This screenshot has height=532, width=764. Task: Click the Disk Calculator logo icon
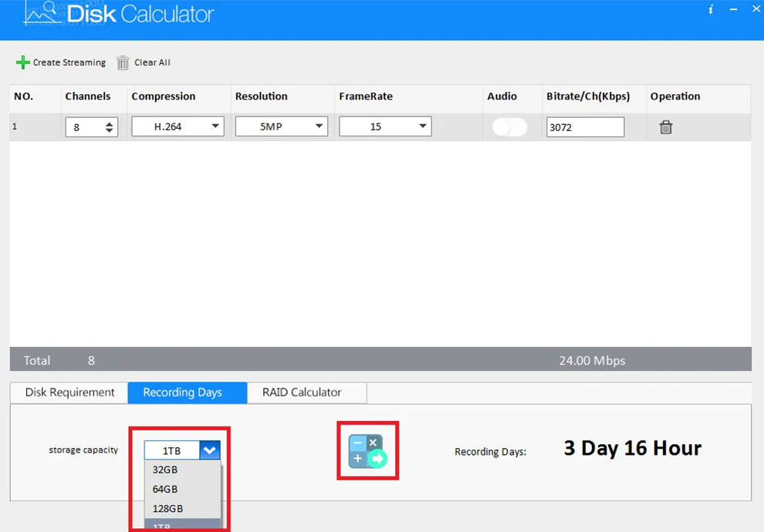(43, 13)
